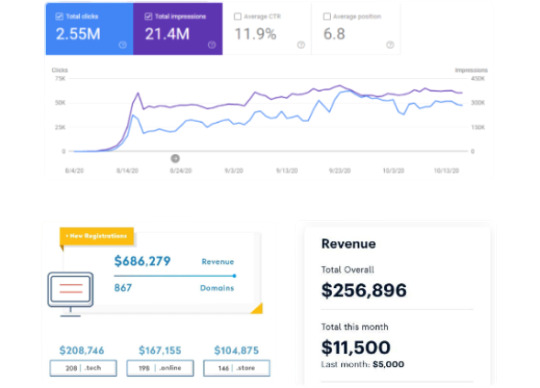Click help icon on Total impressions card
Image resolution: width=540 pixels, height=388 pixels.
[212, 45]
